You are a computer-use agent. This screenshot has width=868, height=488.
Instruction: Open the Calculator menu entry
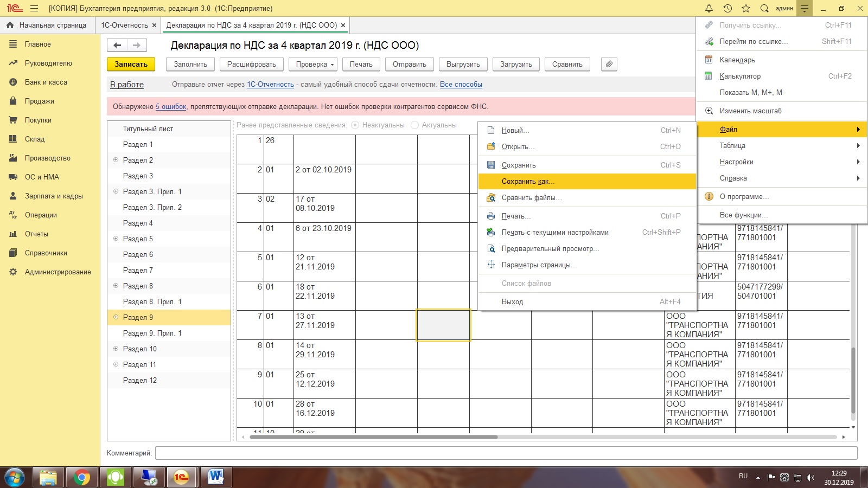click(x=740, y=76)
